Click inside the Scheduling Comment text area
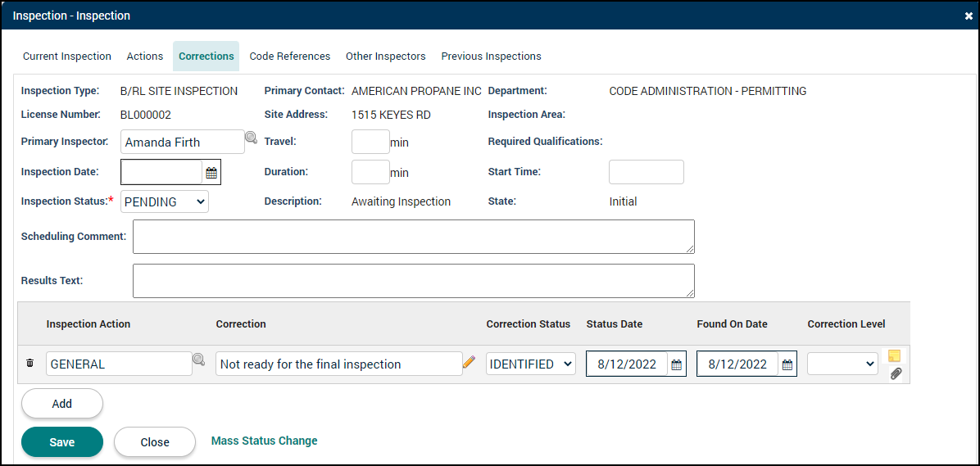This screenshot has height=466, width=980. pyautogui.click(x=414, y=237)
